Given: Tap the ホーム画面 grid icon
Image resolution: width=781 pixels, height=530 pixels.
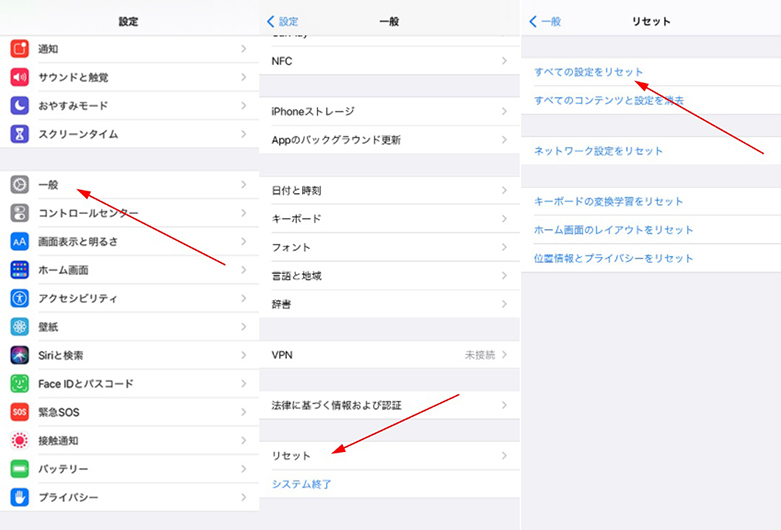Looking at the screenshot, I should 19,270.
